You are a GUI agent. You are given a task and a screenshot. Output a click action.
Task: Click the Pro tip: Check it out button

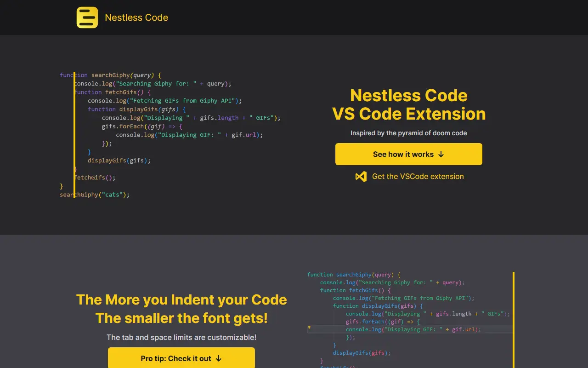pos(181,358)
